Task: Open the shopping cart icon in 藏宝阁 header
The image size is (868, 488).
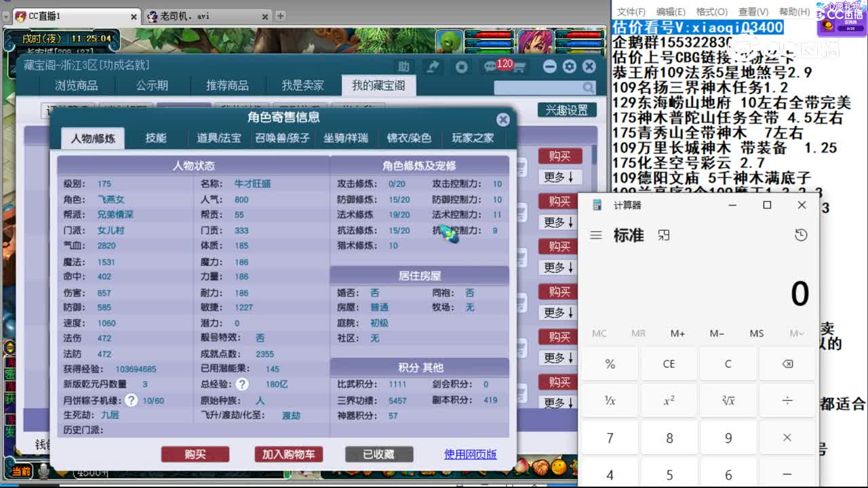Action: pyautogui.click(x=519, y=67)
